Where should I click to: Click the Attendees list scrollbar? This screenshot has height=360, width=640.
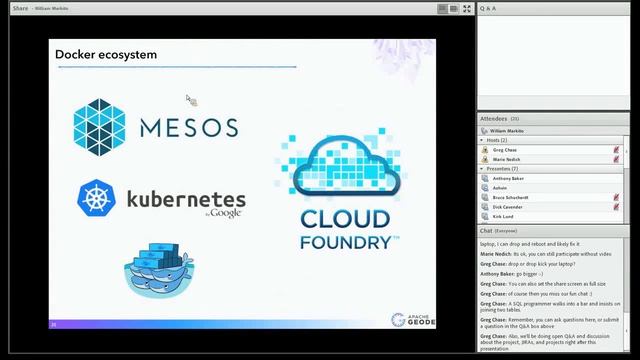[627, 180]
